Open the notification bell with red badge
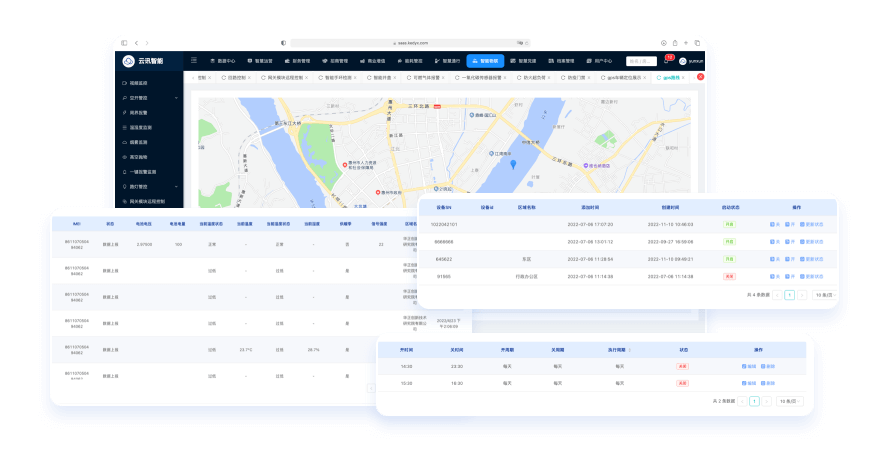This screenshot has width=880, height=461. point(668,61)
